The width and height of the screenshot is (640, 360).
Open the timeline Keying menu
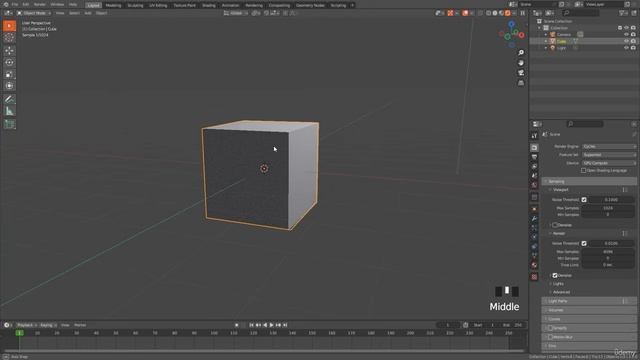(47, 325)
